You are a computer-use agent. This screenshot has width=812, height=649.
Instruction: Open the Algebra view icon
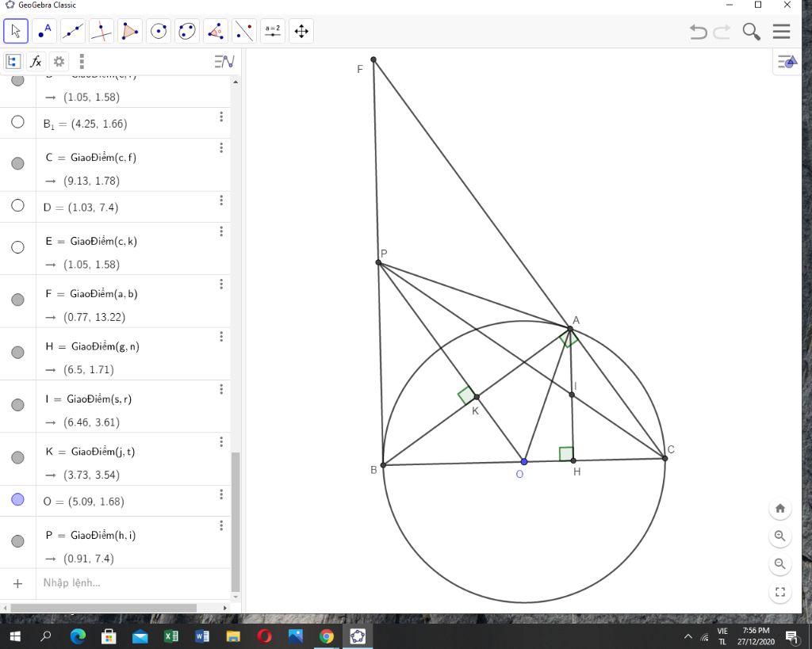point(13,62)
